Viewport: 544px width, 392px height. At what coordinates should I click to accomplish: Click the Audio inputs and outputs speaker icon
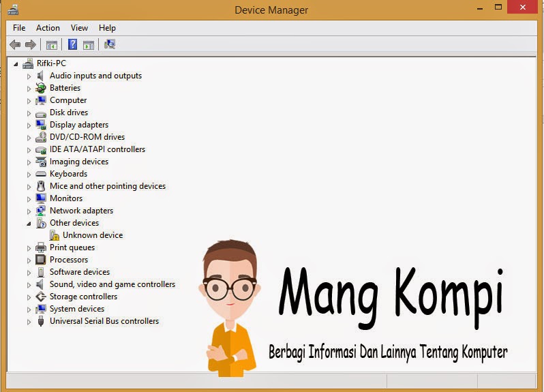click(40, 76)
